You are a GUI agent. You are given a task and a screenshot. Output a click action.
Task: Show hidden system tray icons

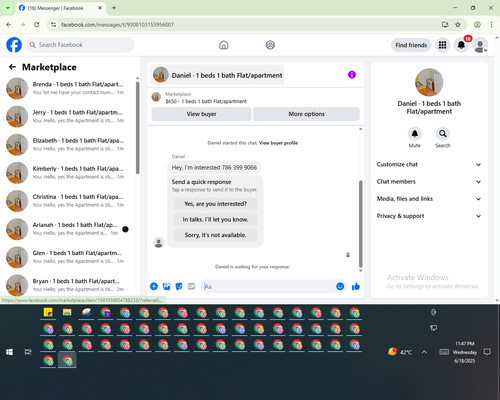[424, 352]
